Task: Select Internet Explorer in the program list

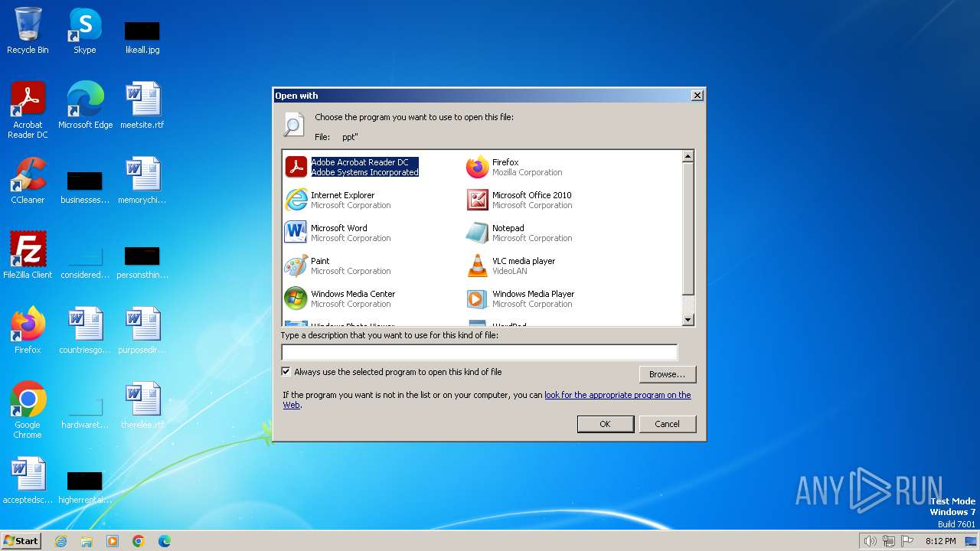Action: (338, 200)
